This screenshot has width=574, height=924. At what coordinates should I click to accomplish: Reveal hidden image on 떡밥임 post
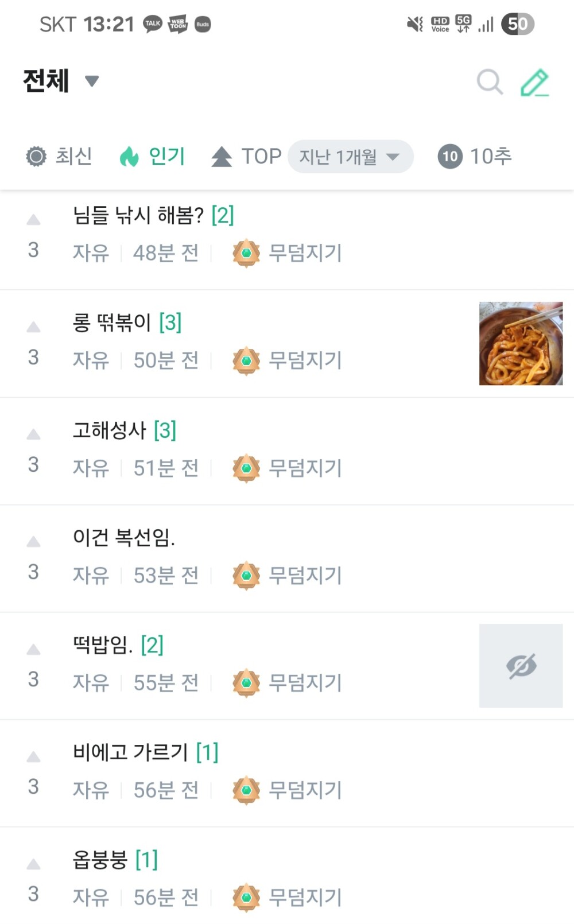[521, 666]
